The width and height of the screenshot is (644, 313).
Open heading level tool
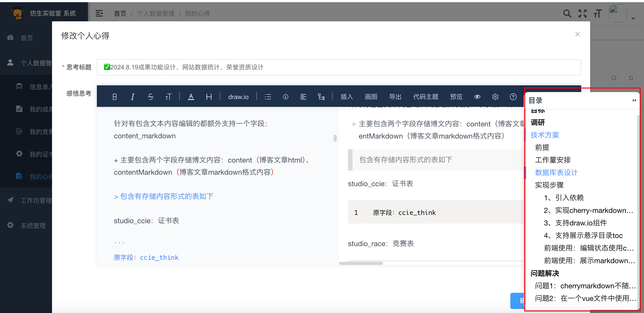point(209,97)
